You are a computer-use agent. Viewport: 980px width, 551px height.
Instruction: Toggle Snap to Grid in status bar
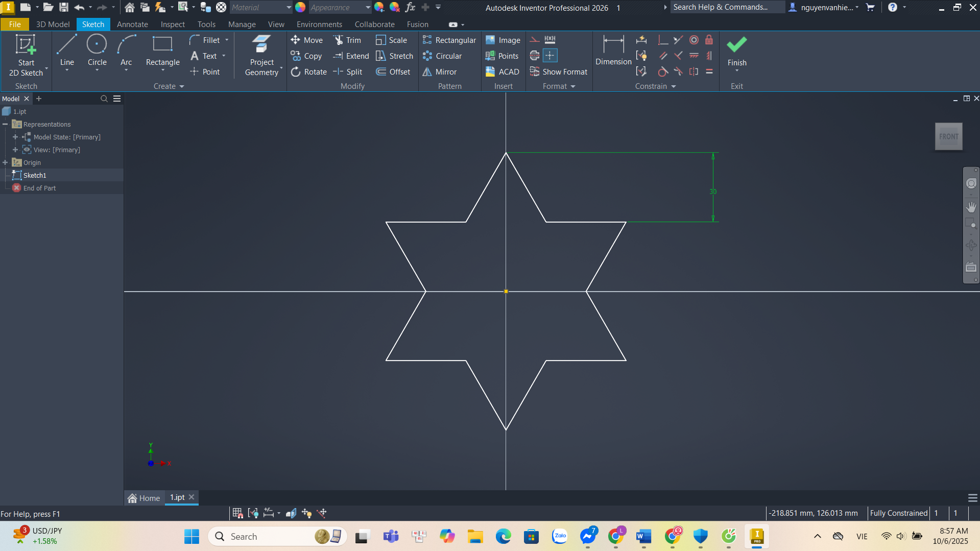pyautogui.click(x=237, y=513)
